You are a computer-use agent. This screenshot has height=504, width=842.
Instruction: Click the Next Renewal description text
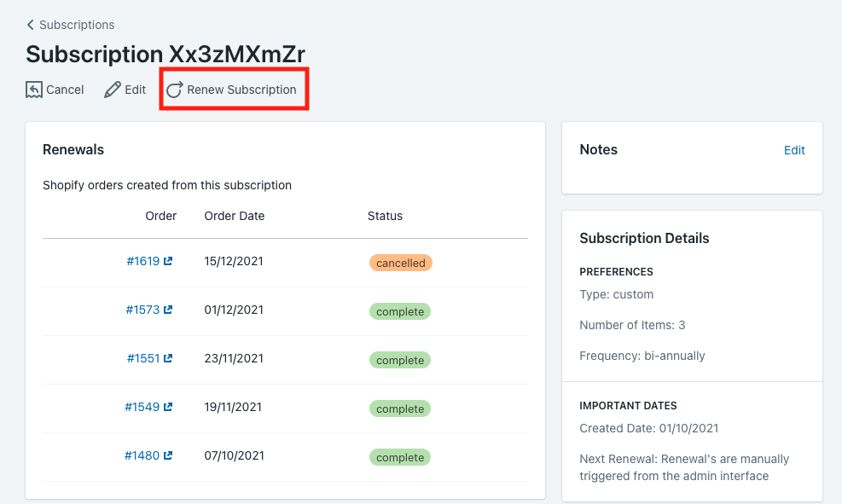point(684,467)
